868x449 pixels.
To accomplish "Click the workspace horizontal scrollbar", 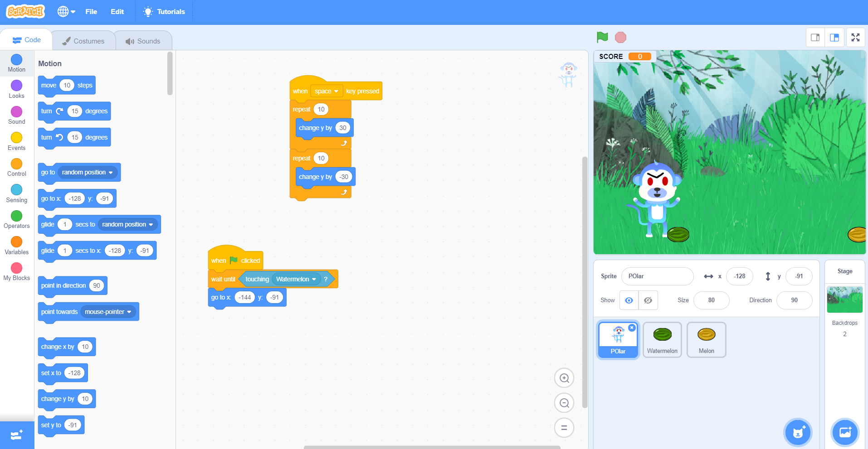I will tap(432, 447).
